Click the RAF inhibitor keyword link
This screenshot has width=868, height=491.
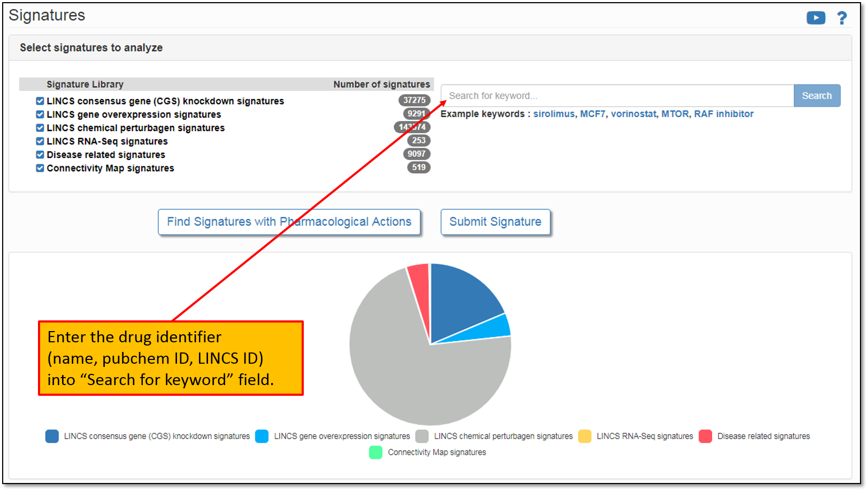[724, 114]
